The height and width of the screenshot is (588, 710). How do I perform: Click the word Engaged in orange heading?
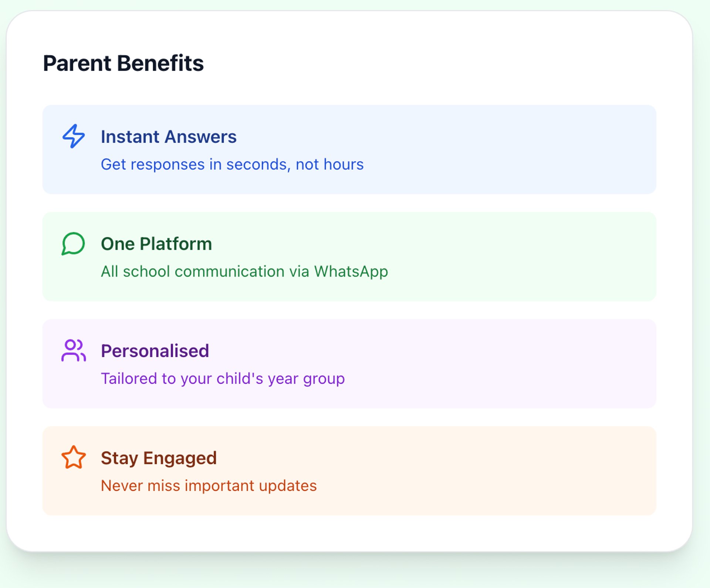coord(180,458)
